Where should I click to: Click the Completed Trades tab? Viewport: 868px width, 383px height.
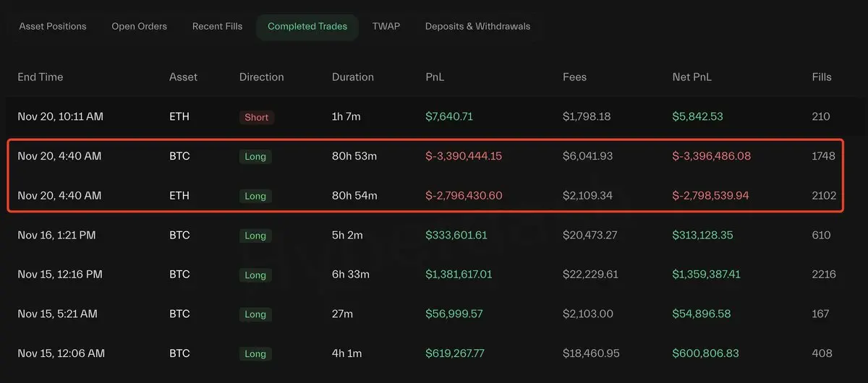click(x=307, y=27)
